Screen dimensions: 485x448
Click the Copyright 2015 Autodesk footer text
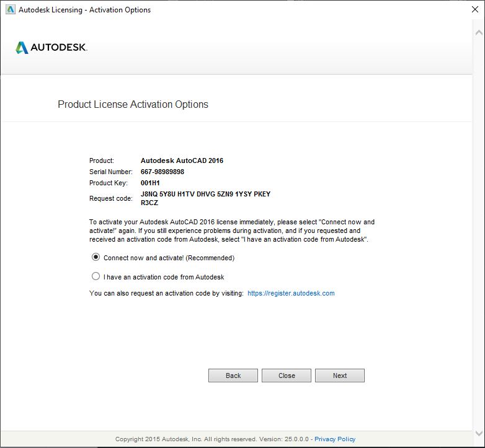tap(212, 439)
